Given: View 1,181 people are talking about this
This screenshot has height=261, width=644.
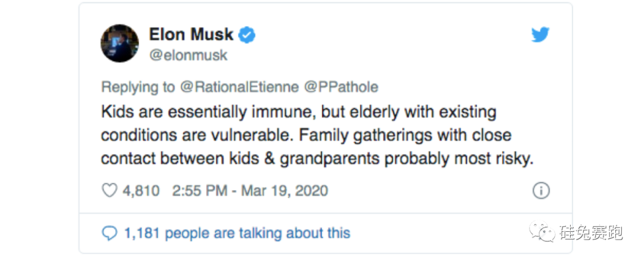Looking at the screenshot, I should pyautogui.click(x=237, y=232).
